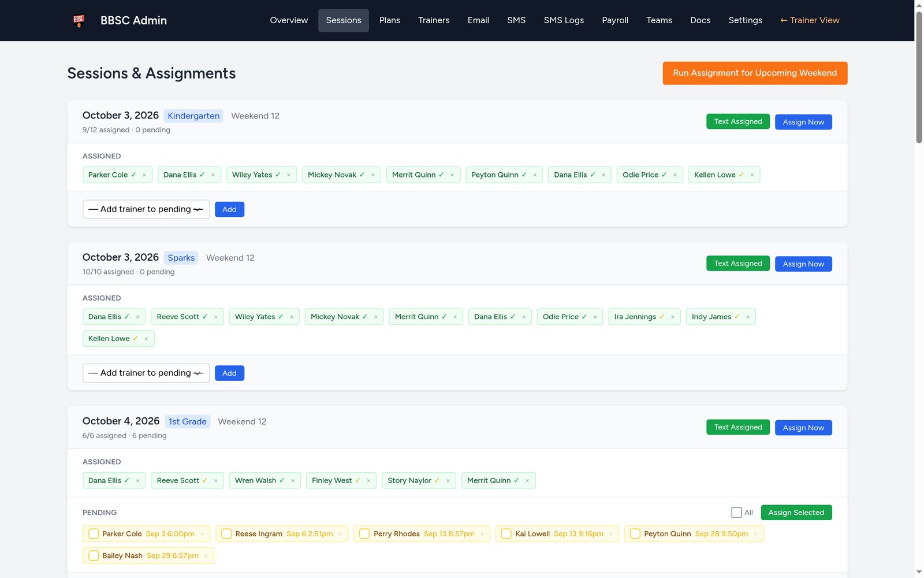Remove Parker Cole from Kindergarten assigned

coord(144,175)
